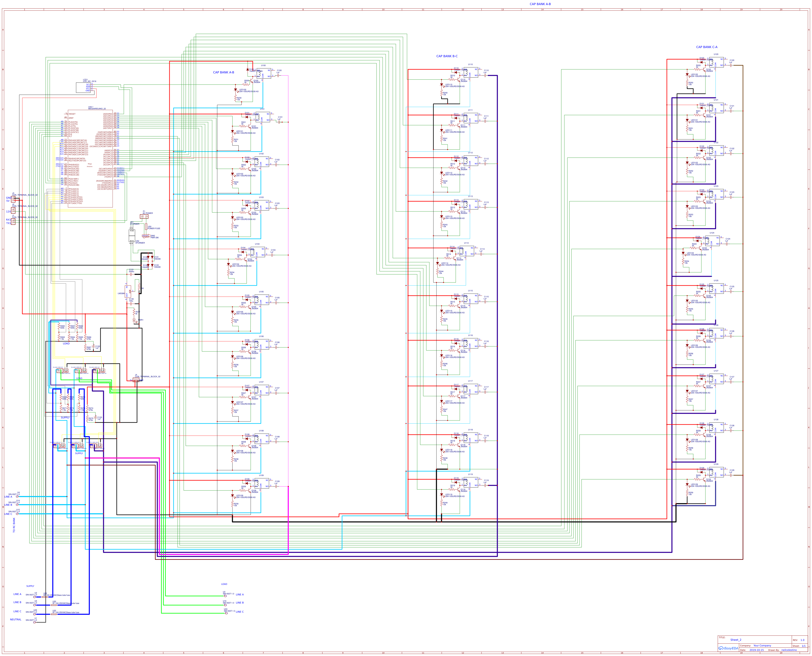This screenshot has height=656, width=812.
Task: Select the SIN-002T-1.0 LINE A supply pin
Action: [x=35, y=597]
